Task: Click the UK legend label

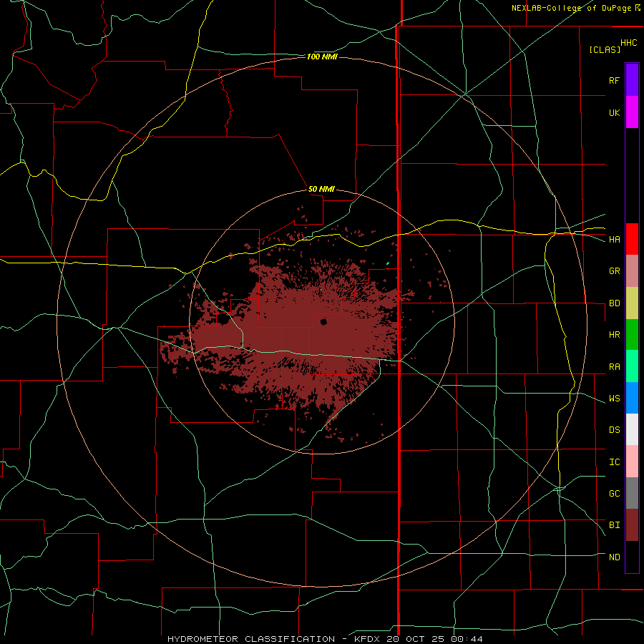Action: (x=614, y=112)
